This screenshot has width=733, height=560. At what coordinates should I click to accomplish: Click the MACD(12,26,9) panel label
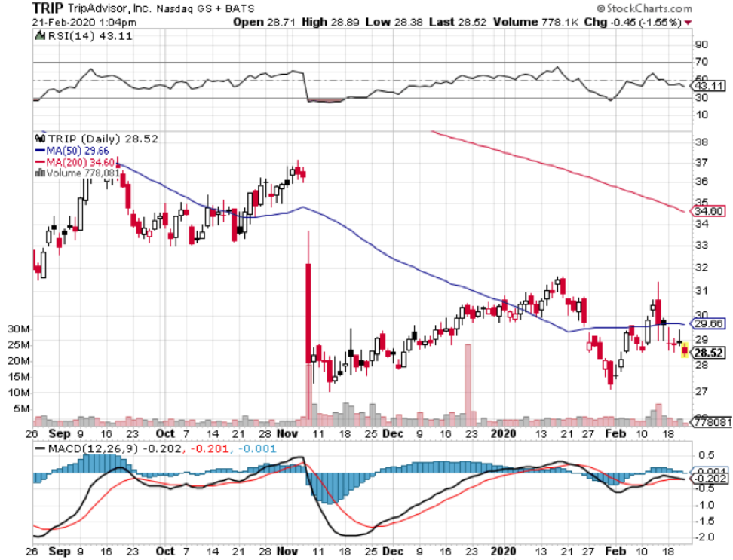point(94,449)
